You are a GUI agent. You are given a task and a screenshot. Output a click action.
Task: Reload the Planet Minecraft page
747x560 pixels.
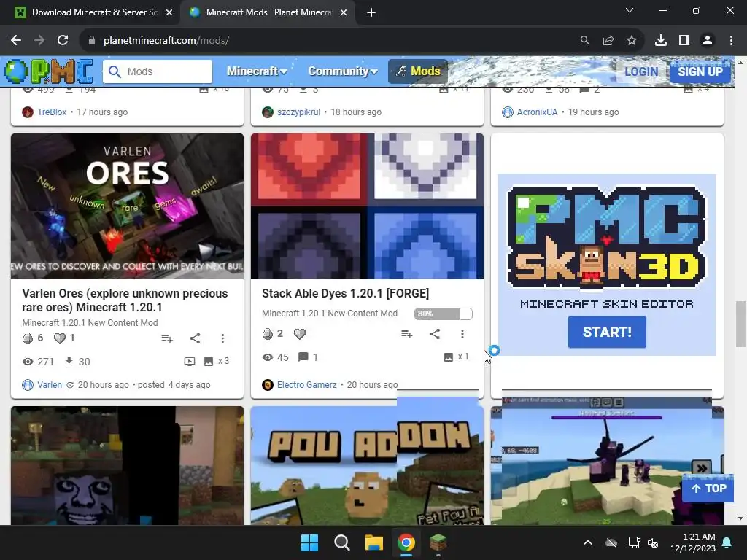point(63,41)
